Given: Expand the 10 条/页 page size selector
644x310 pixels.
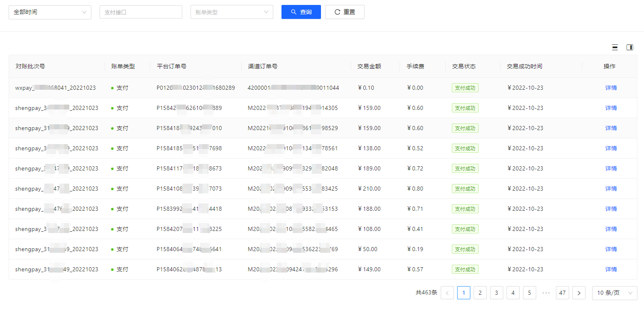Looking at the screenshot, I should point(614,293).
